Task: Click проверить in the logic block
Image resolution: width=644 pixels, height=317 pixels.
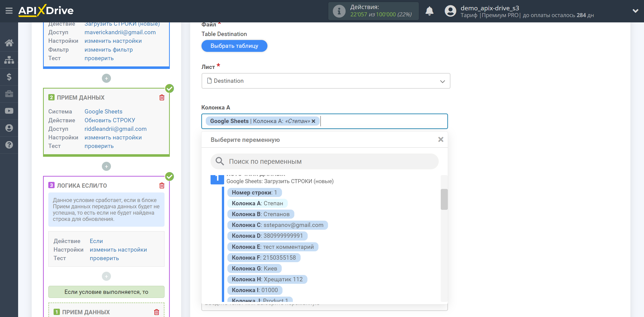Action: (104, 258)
